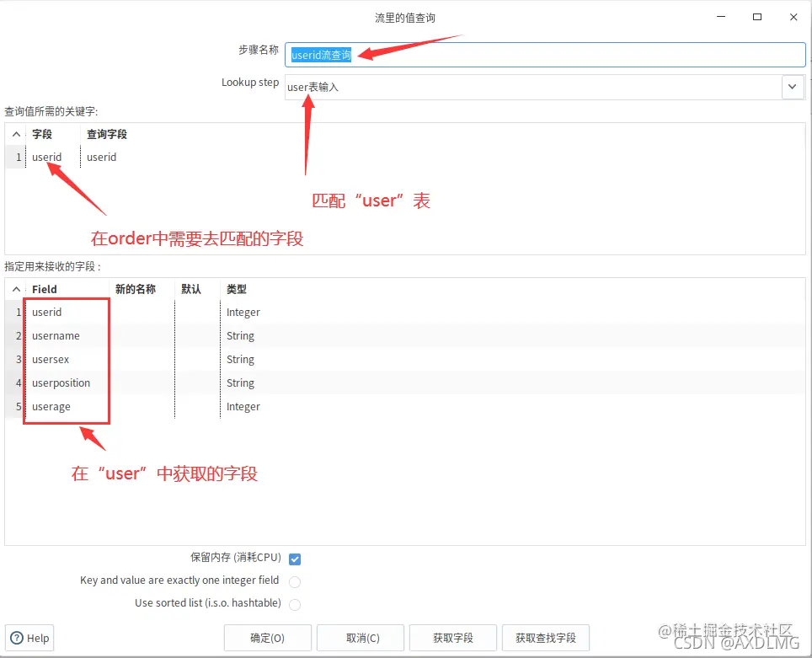This screenshot has height=658, width=812.
Task: Click the String type cell for userposition
Action: [x=240, y=382]
